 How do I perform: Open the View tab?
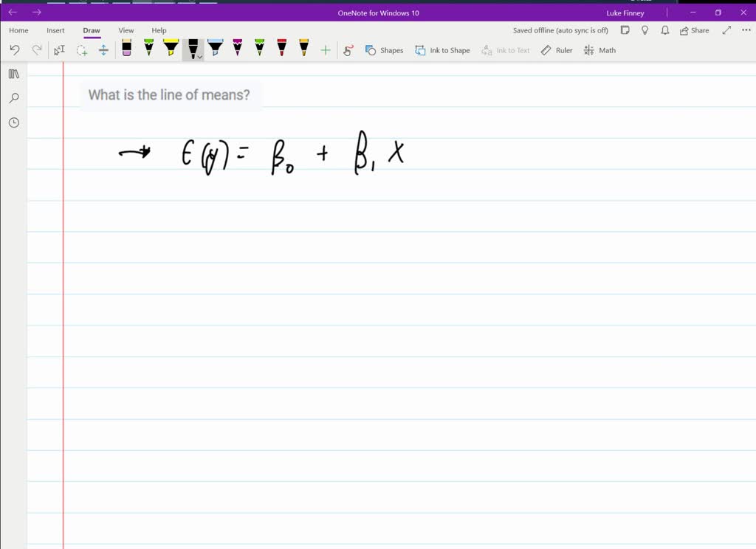126,30
